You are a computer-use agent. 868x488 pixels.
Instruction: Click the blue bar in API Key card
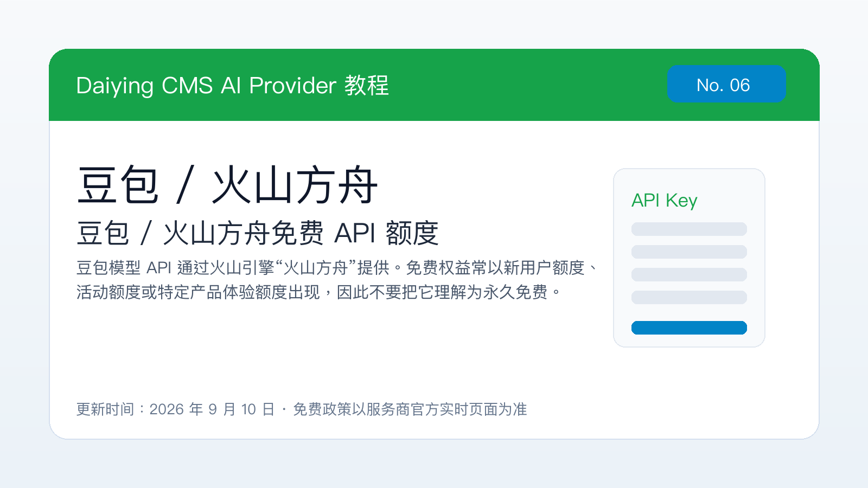[x=689, y=328]
